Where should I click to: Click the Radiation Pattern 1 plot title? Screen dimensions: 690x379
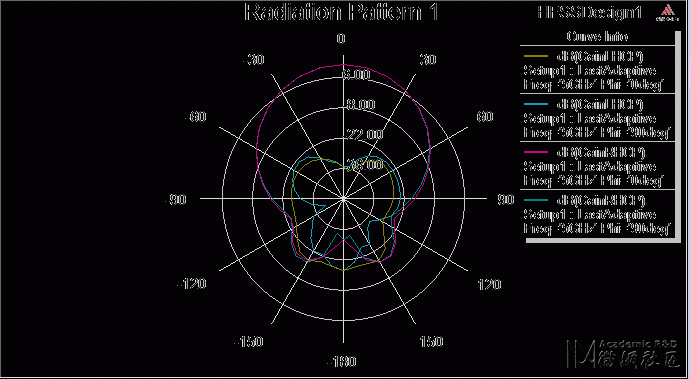341,12
